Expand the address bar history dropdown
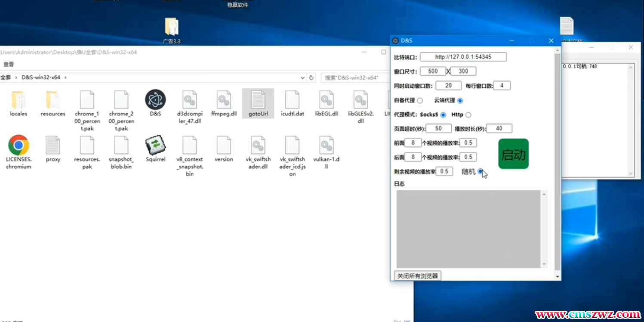This screenshot has height=322, width=644. (x=302, y=78)
